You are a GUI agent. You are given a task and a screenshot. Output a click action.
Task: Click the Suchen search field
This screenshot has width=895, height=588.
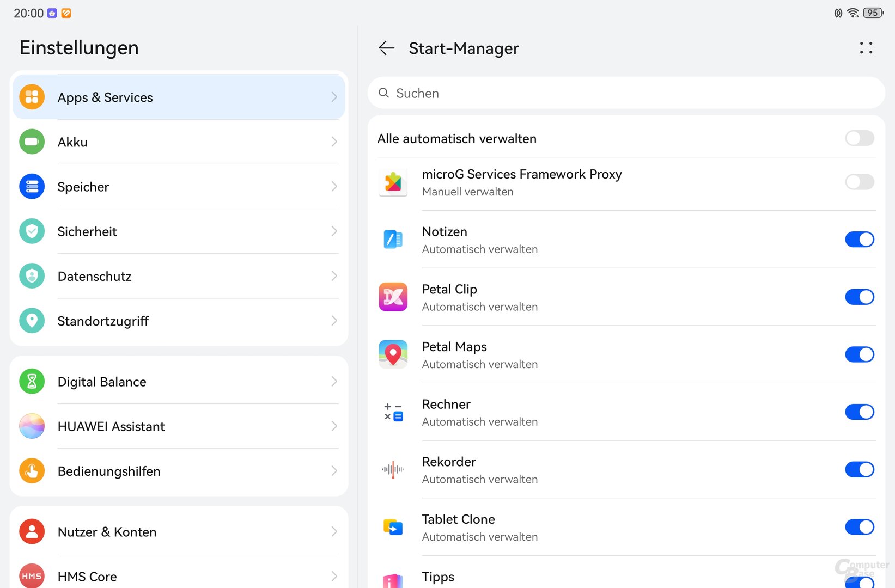(x=626, y=93)
